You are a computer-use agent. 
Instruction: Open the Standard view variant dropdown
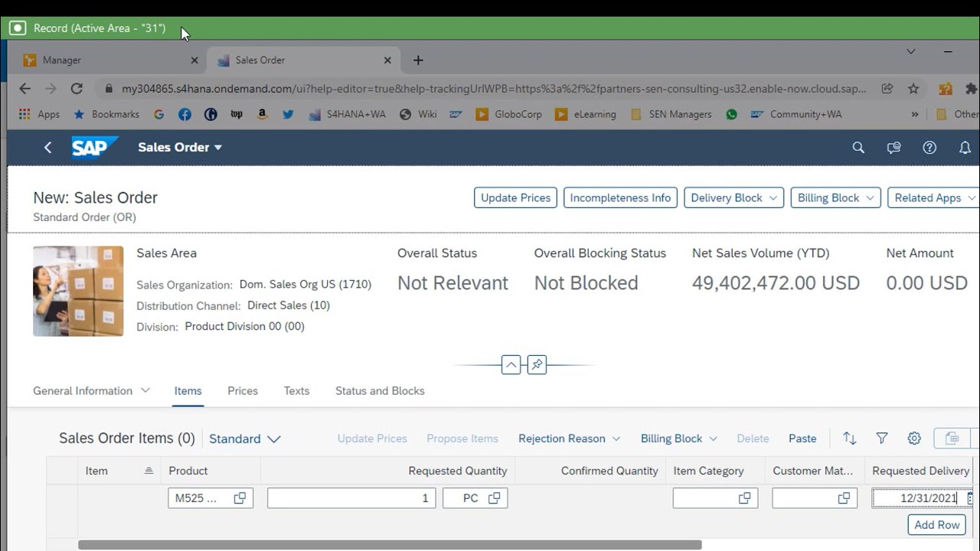coord(245,439)
